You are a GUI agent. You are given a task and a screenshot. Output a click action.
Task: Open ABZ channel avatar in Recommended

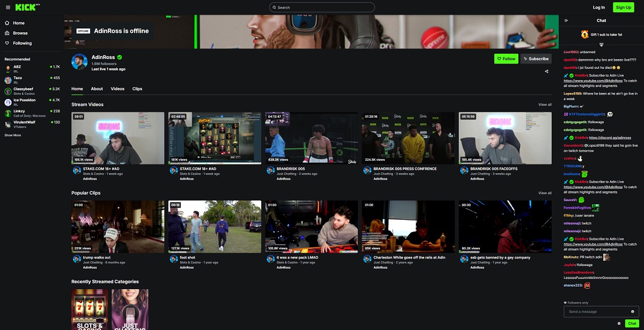pyautogui.click(x=8, y=69)
